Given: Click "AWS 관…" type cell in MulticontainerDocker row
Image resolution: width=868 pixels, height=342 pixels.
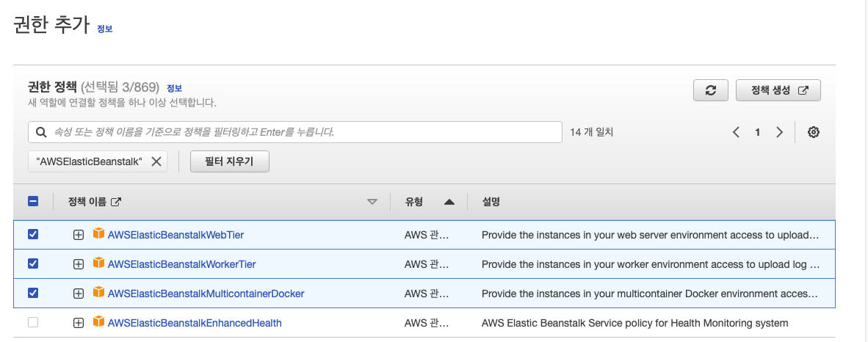Looking at the screenshot, I should [427, 294].
